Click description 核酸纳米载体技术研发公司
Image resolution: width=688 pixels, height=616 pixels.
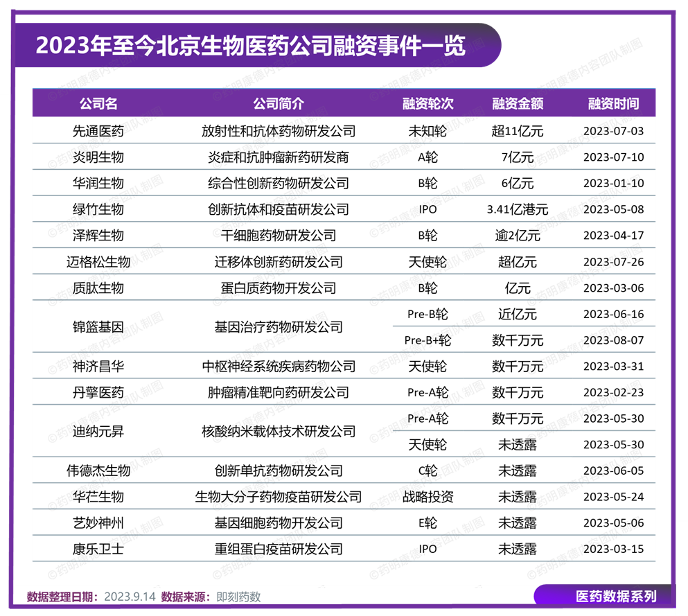279,431
